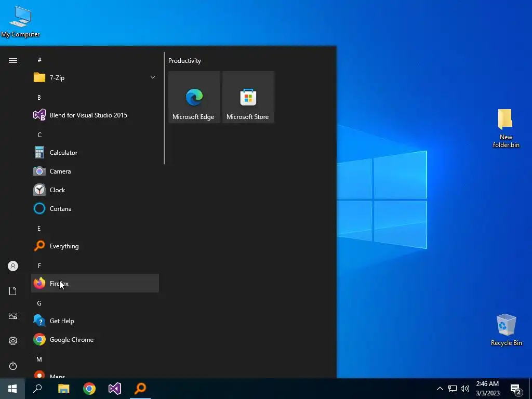Image resolution: width=532 pixels, height=399 pixels.
Task: Open Cortana from the app list
Action: coord(95,209)
